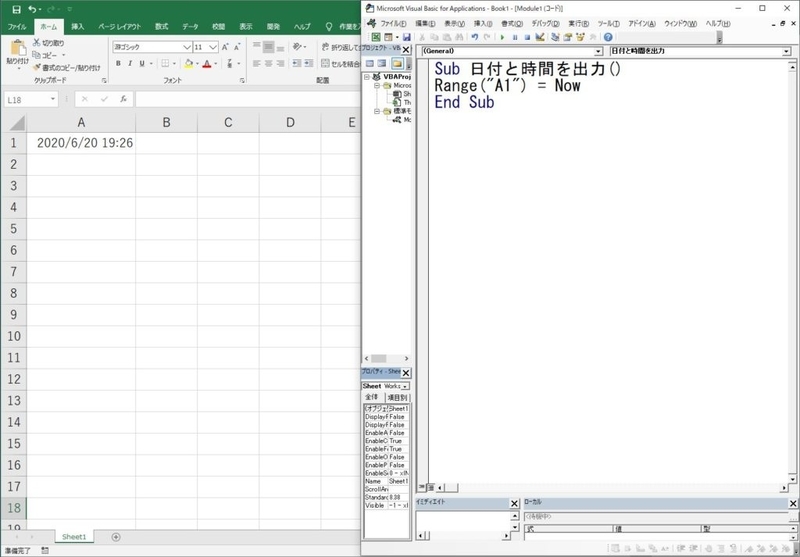
Task: Open the ツール menu in VBA editor
Action: 608,23
